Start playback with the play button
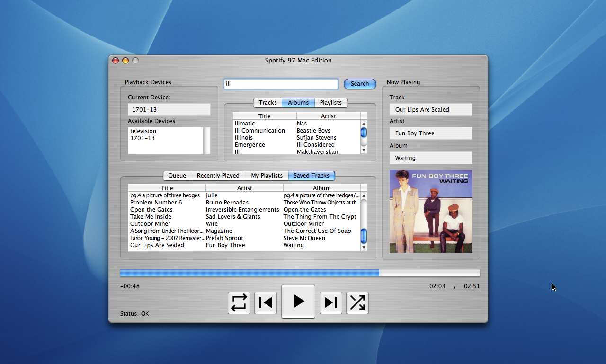 [x=298, y=302]
